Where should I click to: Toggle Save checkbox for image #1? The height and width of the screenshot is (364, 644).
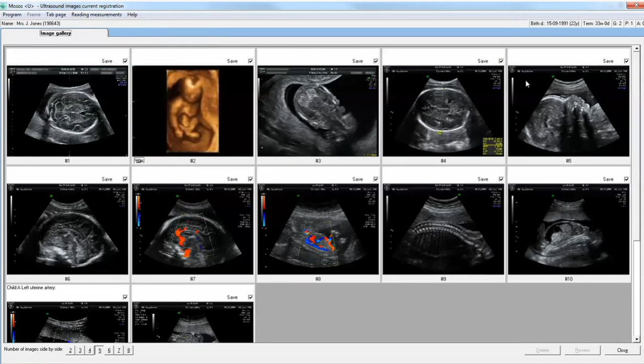(125, 61)
